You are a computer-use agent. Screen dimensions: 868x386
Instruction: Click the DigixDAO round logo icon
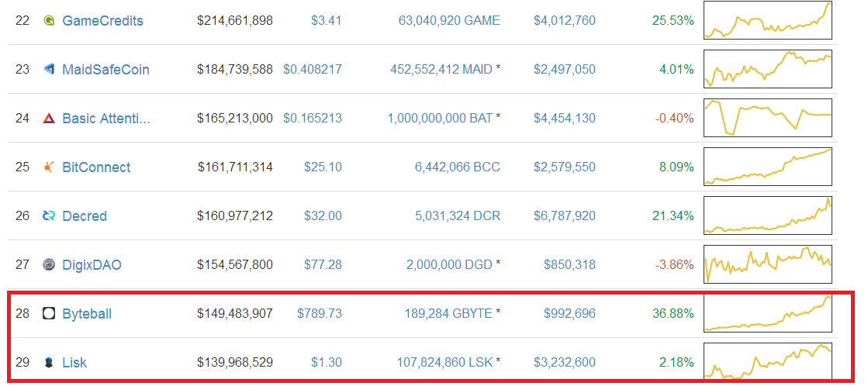pyautogui.click(x=49, y=265)
